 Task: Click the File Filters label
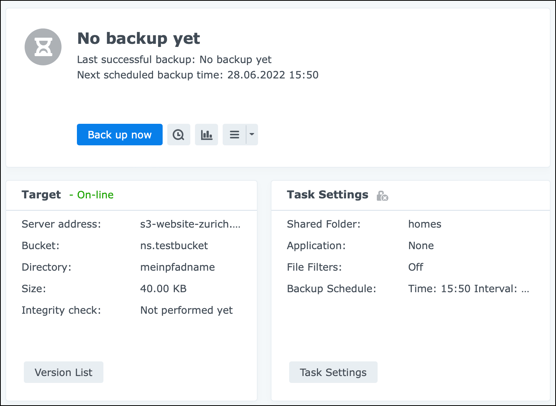click(x=314, y=267)
